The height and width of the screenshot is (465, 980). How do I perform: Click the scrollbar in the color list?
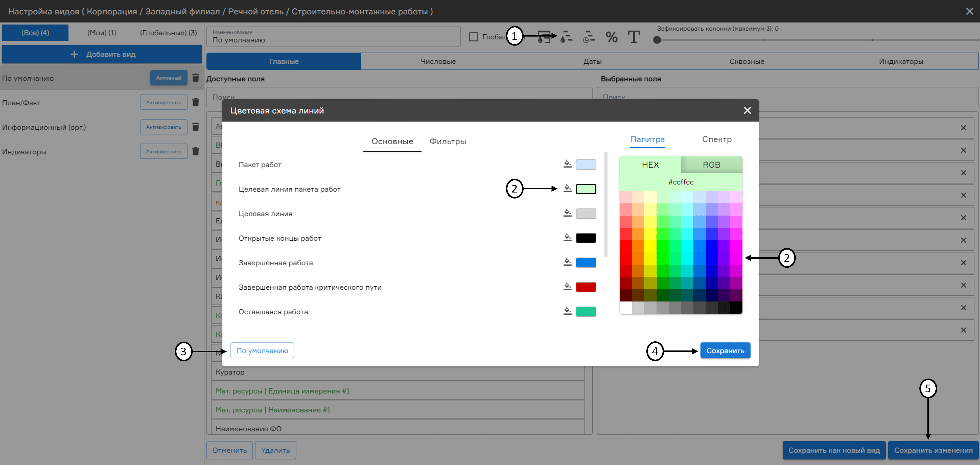606,204
